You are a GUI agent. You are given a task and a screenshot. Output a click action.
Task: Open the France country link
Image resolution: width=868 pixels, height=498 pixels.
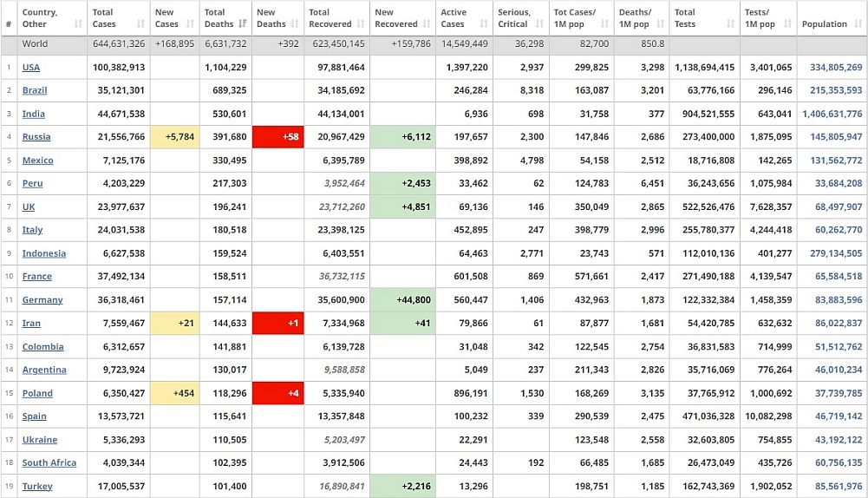[x=37, y=277]
